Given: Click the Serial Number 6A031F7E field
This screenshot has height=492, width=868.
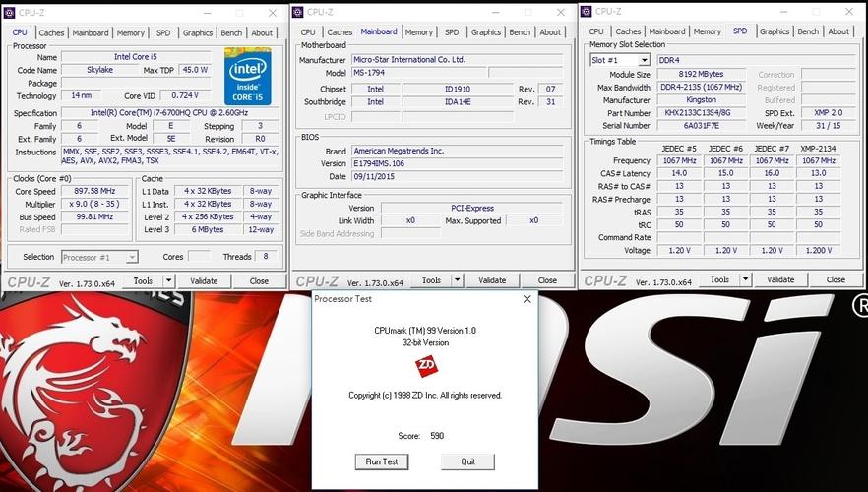Looking at the screenshot, I should tap(701, 126).
